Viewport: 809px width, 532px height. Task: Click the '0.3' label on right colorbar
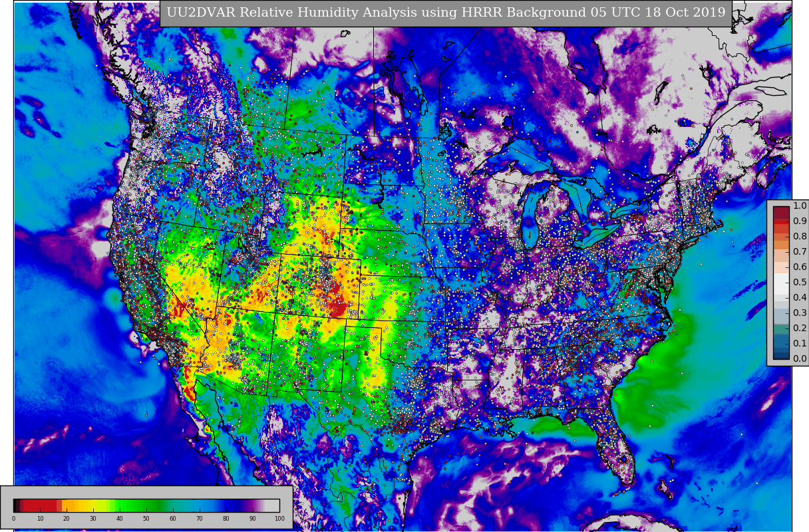[x=800, y=313]
